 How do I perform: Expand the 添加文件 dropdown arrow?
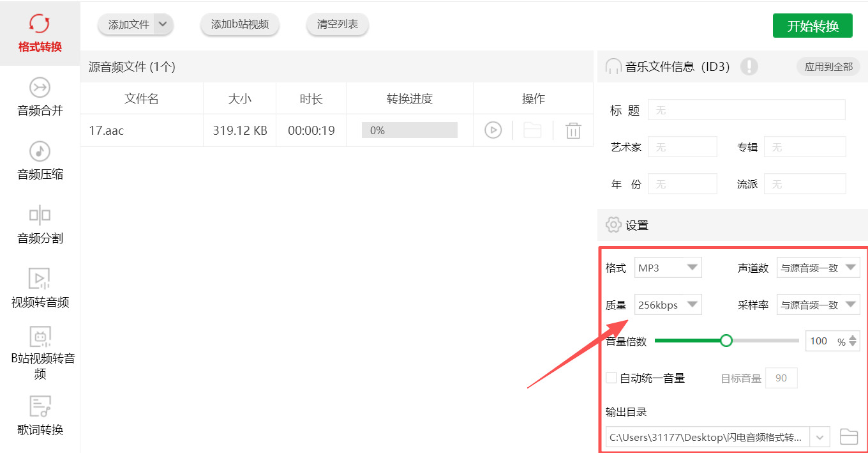coord(163,24)
